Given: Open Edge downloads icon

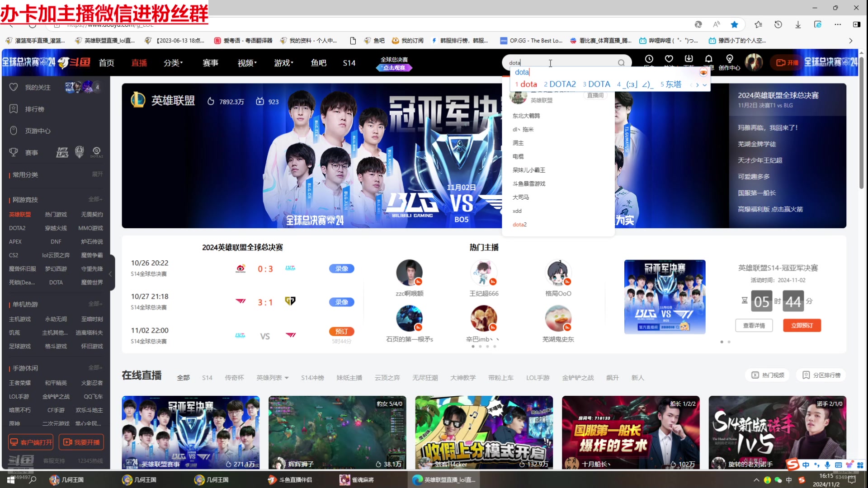Looking at the screenshot, I should 798,24.
